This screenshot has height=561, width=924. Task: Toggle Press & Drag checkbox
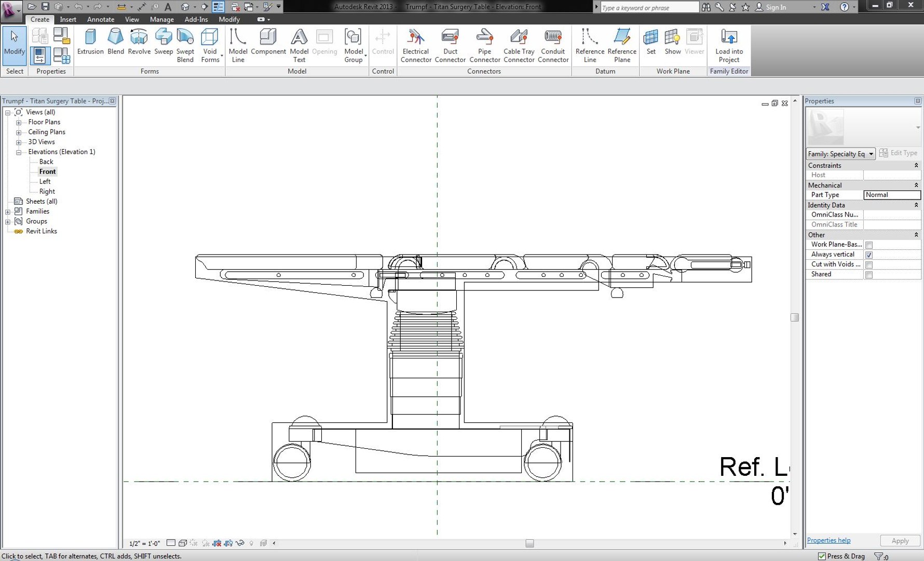[x=822, y=556]
